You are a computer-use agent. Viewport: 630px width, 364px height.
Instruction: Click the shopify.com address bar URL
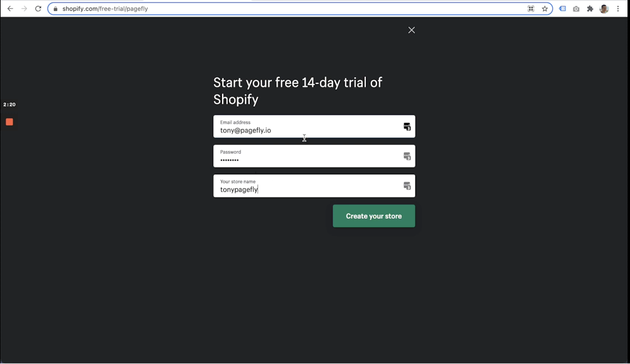[105, 9]
